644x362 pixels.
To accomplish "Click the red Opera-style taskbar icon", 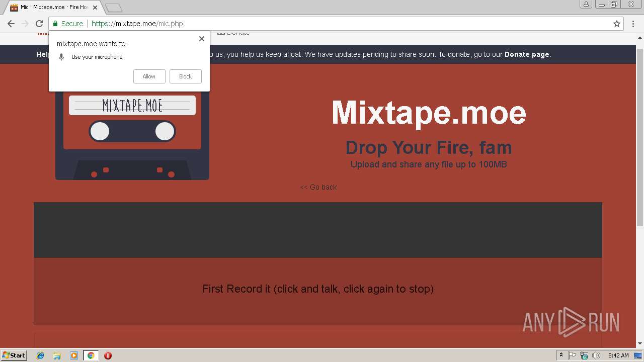I will [x=108, y=355].
